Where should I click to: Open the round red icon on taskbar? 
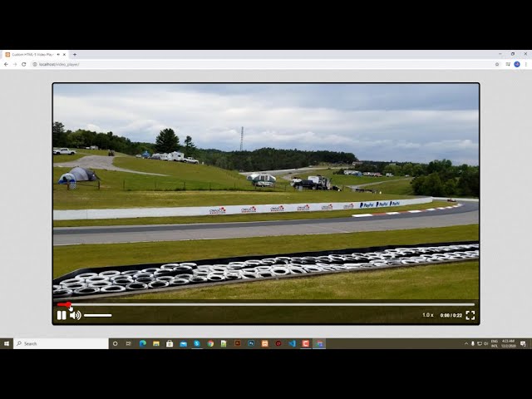[x=278, y=343]
